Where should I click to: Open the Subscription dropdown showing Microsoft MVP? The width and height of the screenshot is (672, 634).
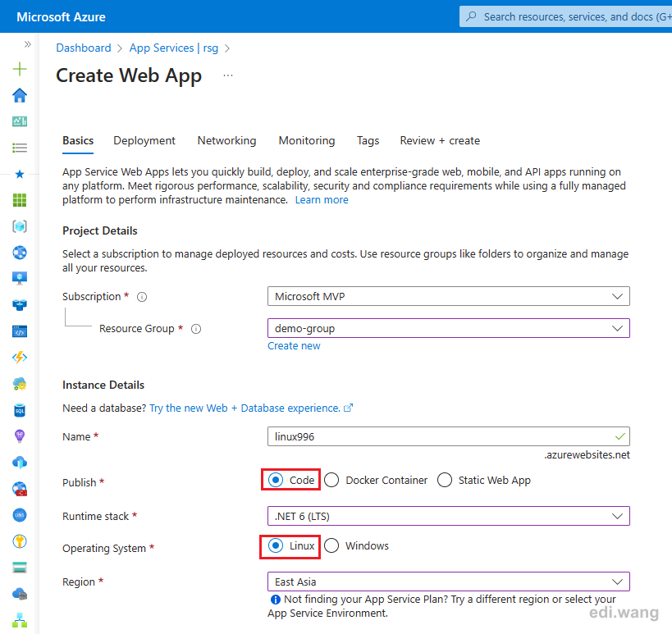448,296
